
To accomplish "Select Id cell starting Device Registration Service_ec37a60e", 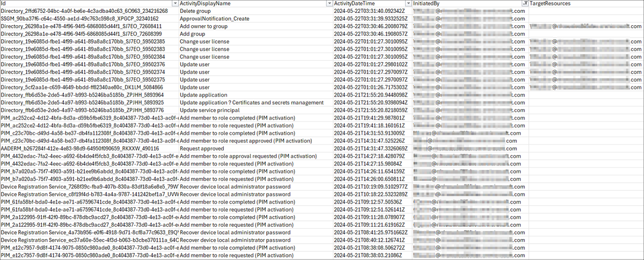I will (x=89, y=240).
